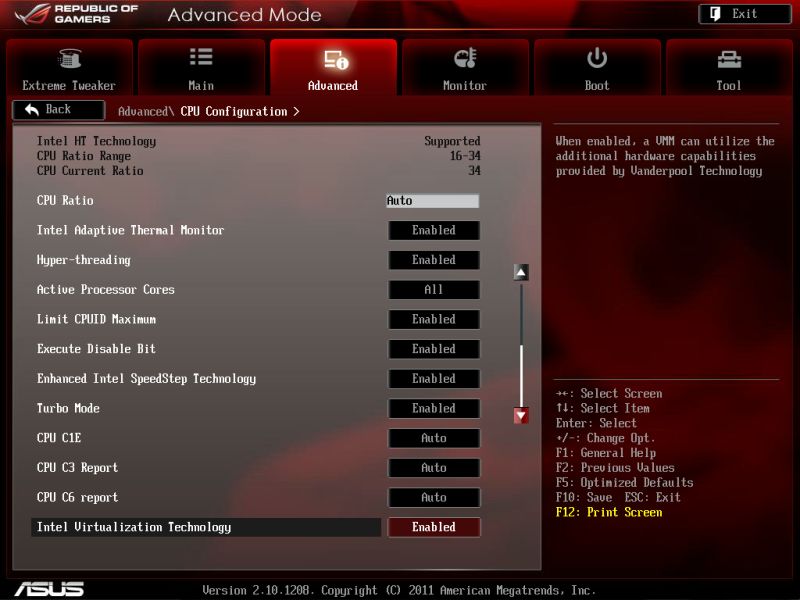Click the Advanced section icon
This screenshot has height=600, width=800.
pyautogui.click(x=331, y=58)
